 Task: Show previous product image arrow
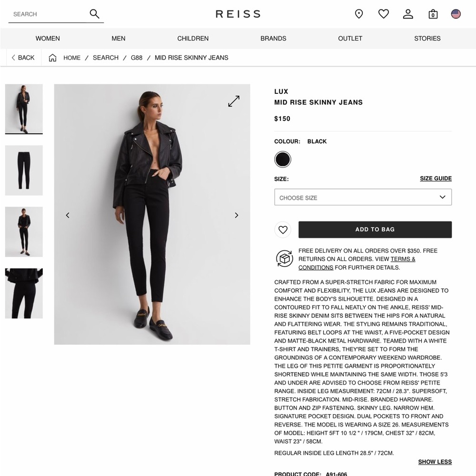[x=68, y=215]
